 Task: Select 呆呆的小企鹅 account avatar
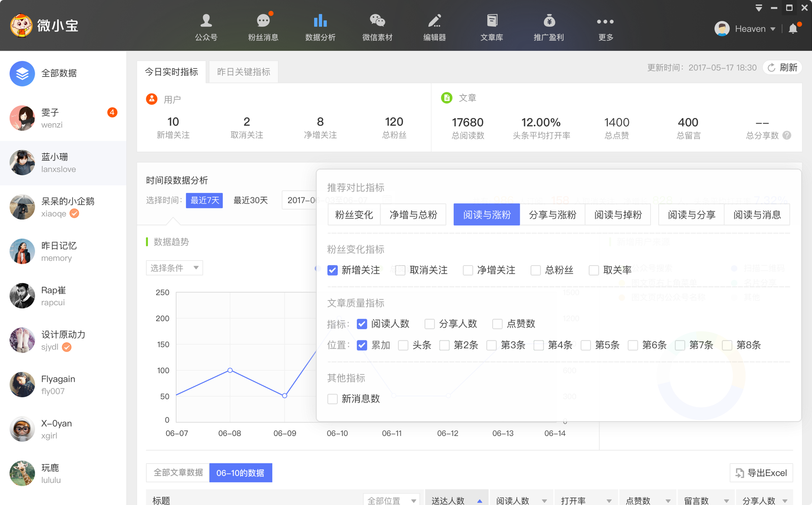[22, 207]
